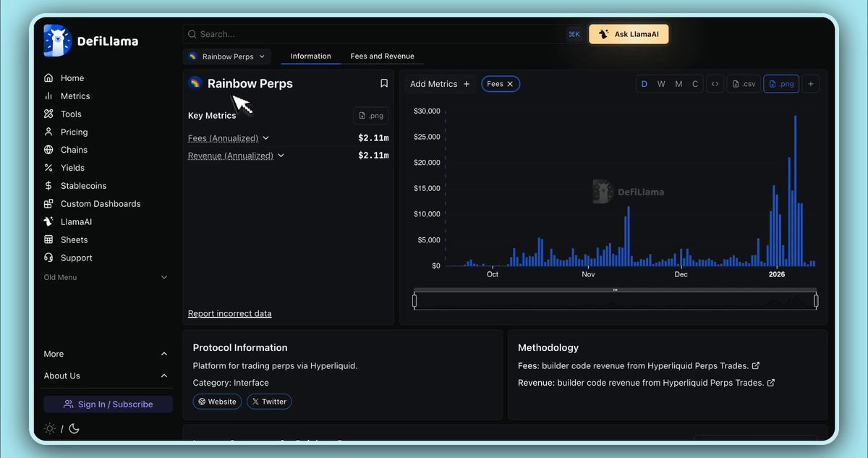
Task: Click the moon dark mode icon
Action: pos(74,428)
